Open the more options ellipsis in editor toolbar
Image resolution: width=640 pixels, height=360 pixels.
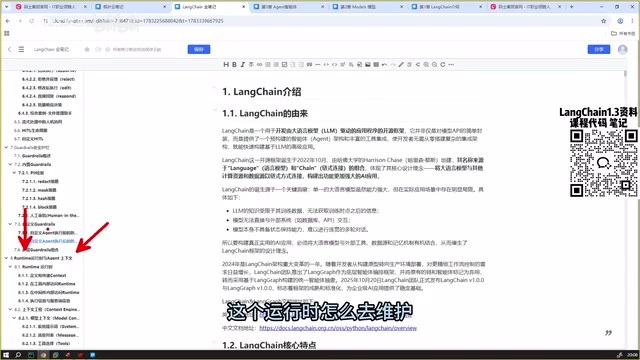[x=451, y=64]
